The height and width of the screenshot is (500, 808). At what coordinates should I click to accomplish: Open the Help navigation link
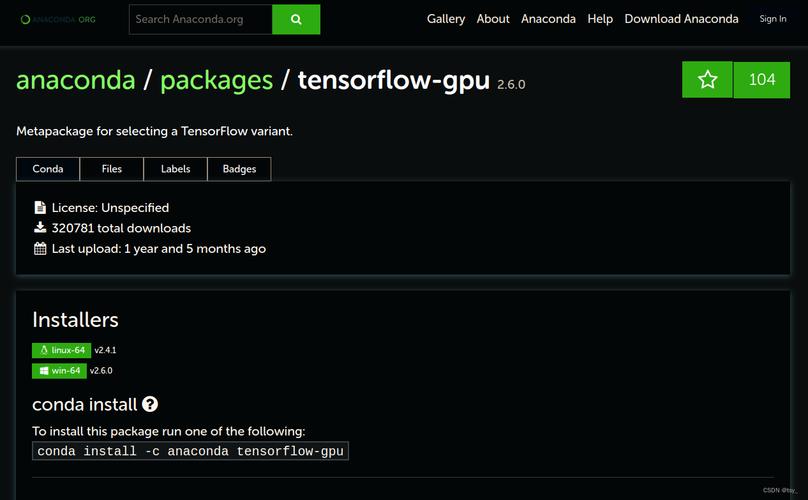(x=600, y=19)
